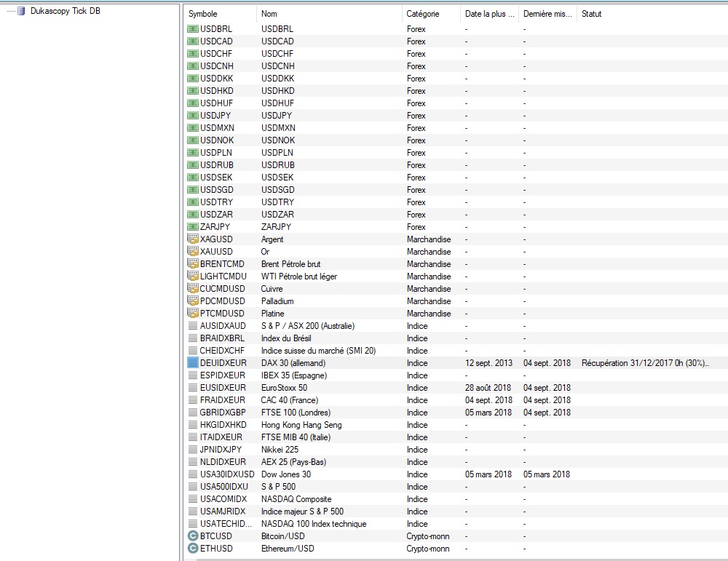Image resolution: width=728 pixels, height=561 pixels.
Task: Select the USDDKK symbol text
Action: tap(217, 79)
